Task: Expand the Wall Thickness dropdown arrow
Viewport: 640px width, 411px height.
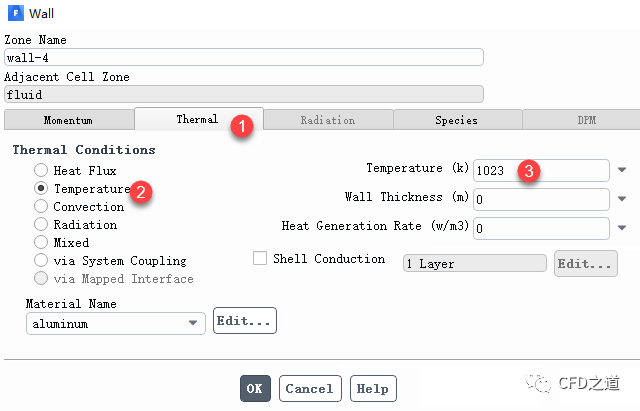Action: 622,199
